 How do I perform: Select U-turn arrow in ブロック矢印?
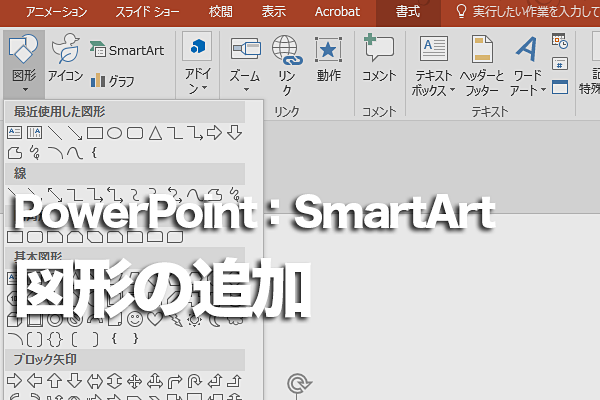(194, 381)
